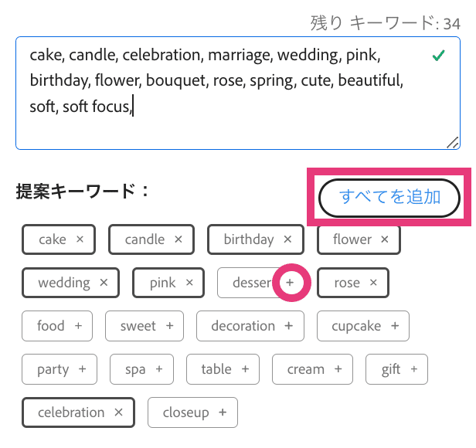Add the spa suggested keyword
This screenshot has height=448, width=476.
tap(159, 369)
